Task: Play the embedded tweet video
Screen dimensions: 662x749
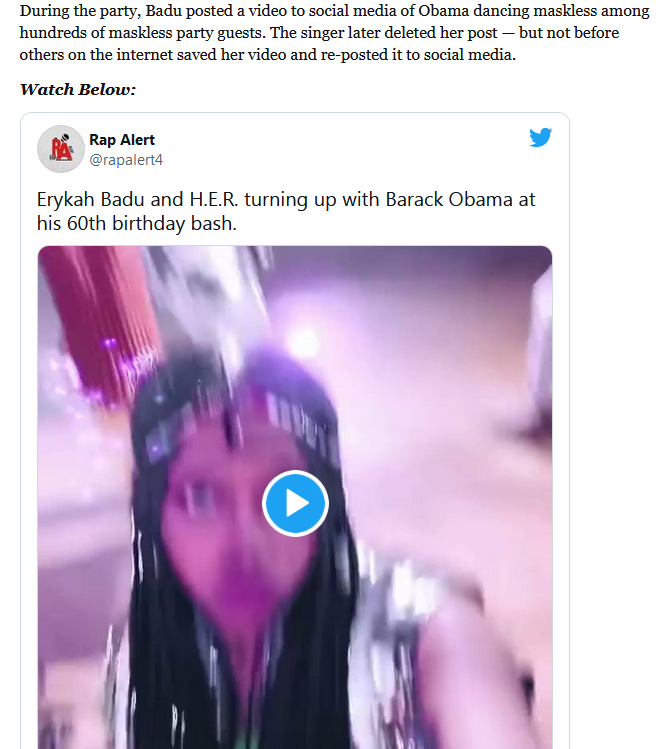Action: pyautogui.click(x=295, y=503)
